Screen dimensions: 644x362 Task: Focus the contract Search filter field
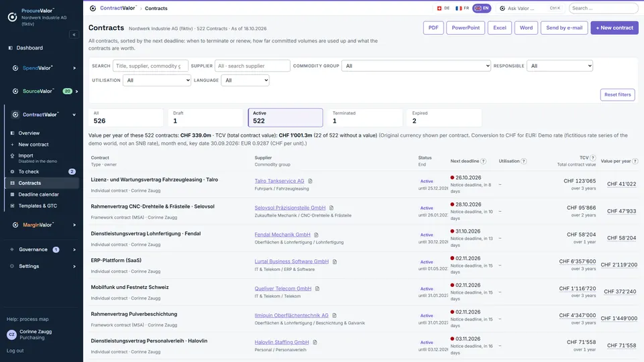(150, 66)
